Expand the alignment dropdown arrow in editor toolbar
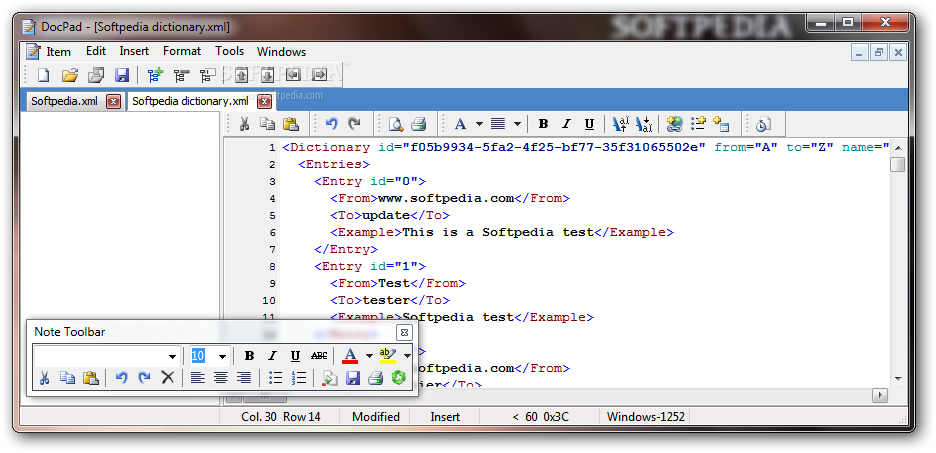Screen dimensions: 936x453 coord(517,124)
